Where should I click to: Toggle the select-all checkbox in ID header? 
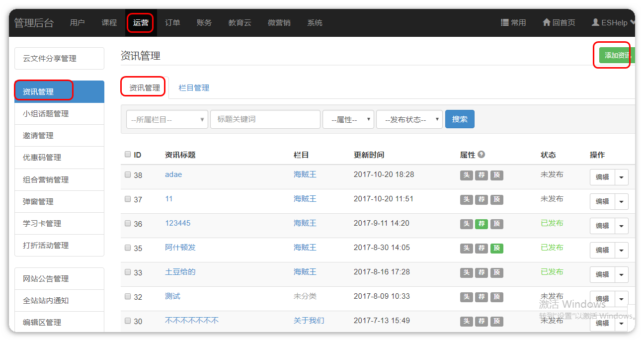click(x=128, y=154)
